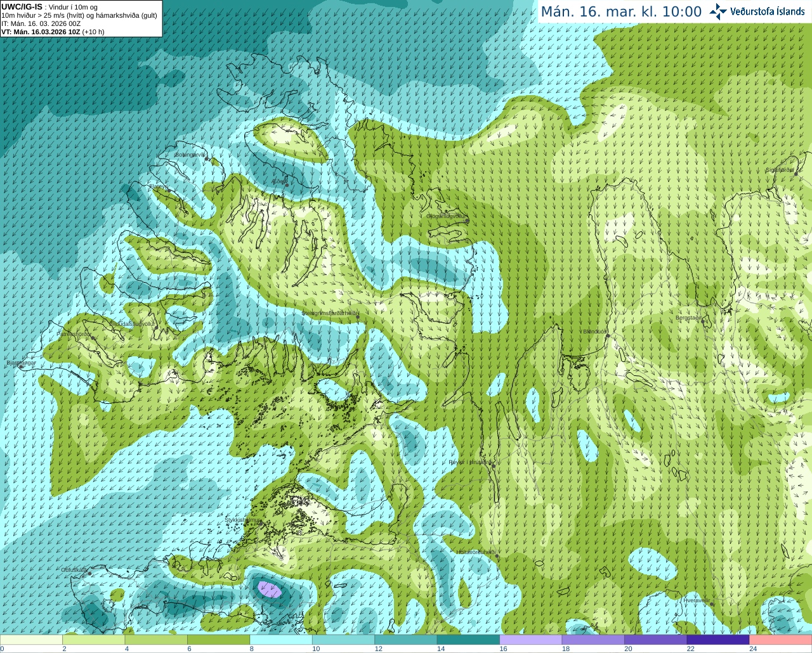Select the Bíldudalsflugvöllur station label
The height and width of the screenshot is (653, 812).
(x=132, y=323)
